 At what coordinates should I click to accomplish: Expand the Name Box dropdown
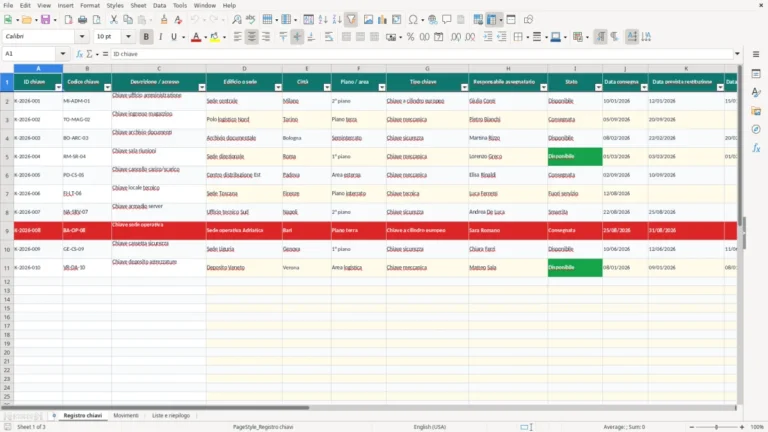pos(63,54)
